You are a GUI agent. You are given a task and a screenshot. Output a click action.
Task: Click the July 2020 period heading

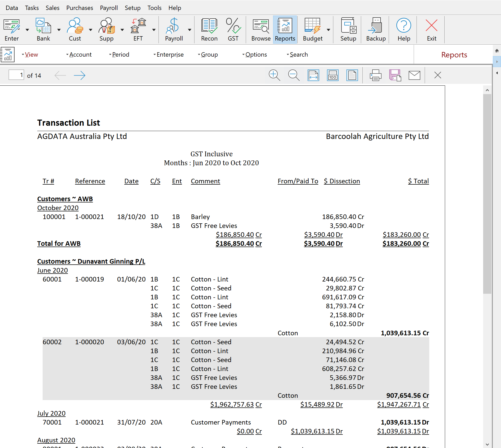point(51,413)
